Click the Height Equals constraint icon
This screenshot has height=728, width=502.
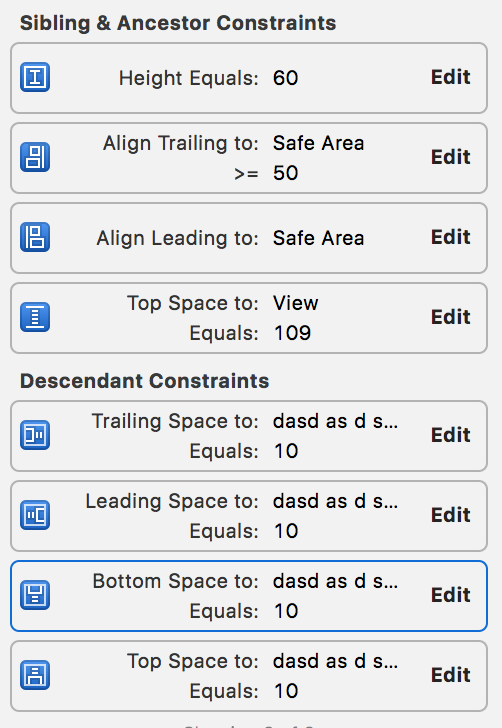pyautogui.click(x=35, y=77)
